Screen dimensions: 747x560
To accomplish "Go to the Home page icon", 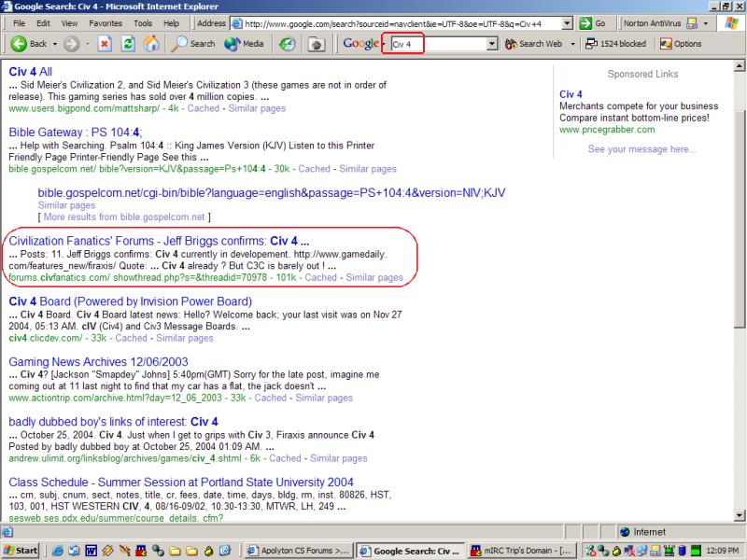I will coord(150,44).
